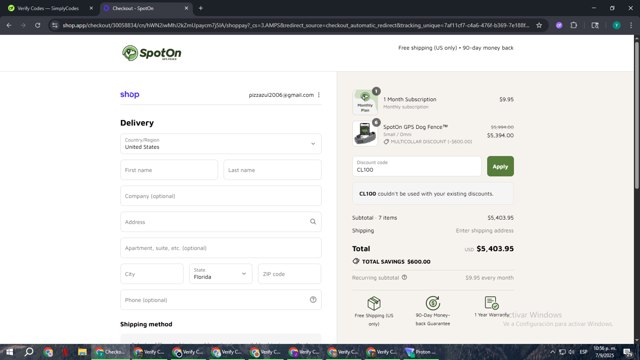Image resolution: width=640 pixels, height=360 pixels.
Task: Click the phone field help icon
Action: [313, 300]
